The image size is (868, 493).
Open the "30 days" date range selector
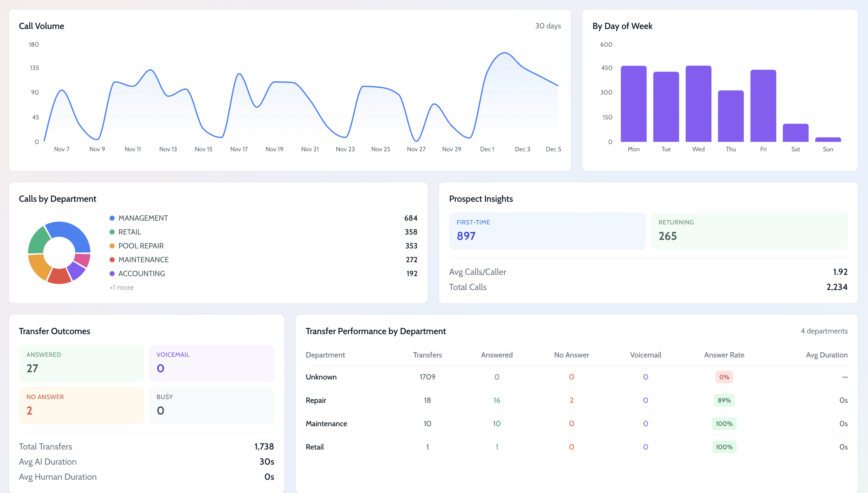pyautogui.click(x=548, y=26)
